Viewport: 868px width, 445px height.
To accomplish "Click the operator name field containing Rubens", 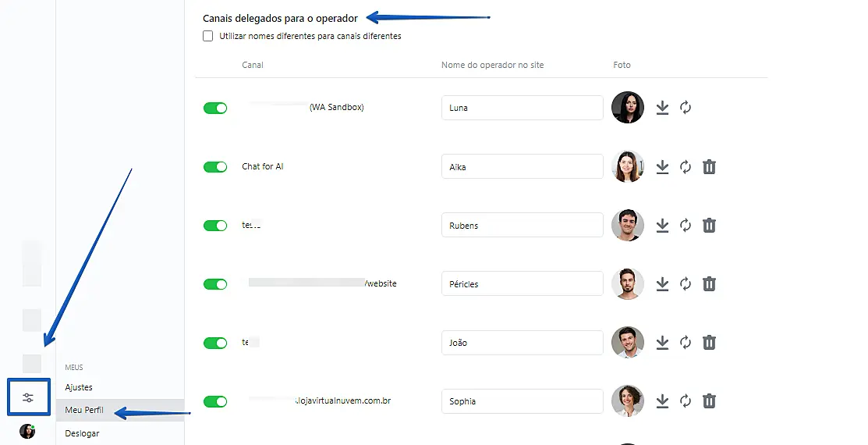I will point(522,226).
